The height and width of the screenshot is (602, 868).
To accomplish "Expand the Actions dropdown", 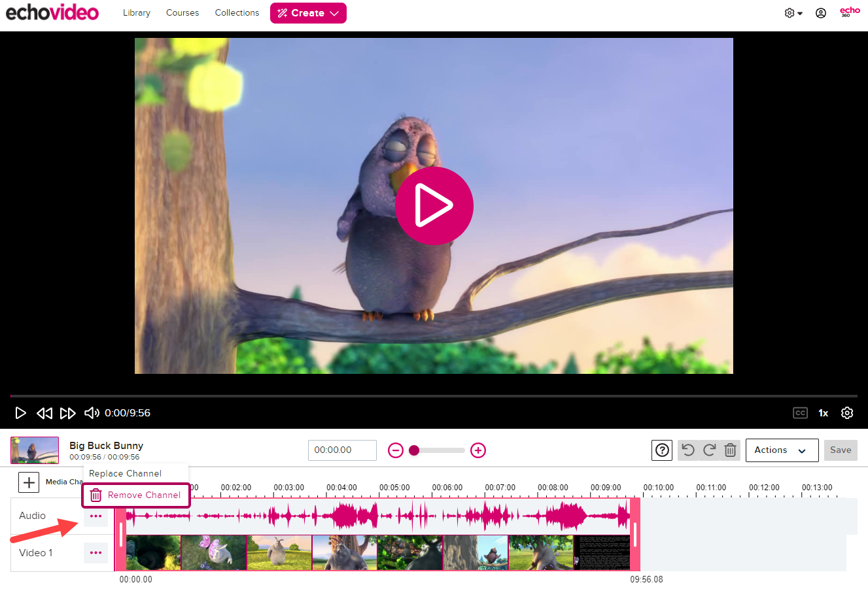I will (782, 450).
